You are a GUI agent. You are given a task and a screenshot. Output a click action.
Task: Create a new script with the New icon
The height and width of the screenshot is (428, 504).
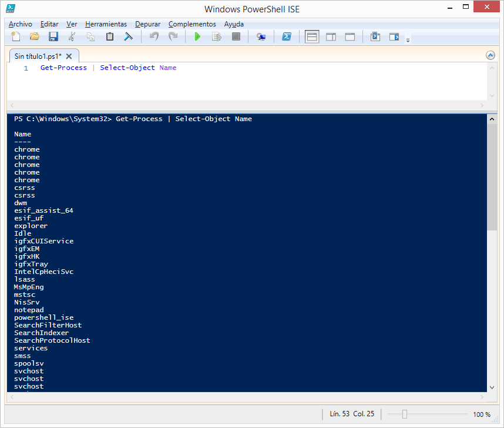(x=16, y=36)
